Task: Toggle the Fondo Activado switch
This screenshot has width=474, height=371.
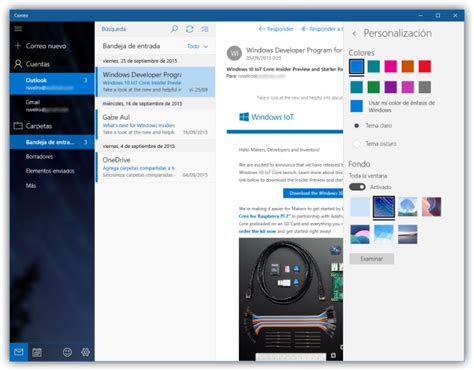Action: 357,187
